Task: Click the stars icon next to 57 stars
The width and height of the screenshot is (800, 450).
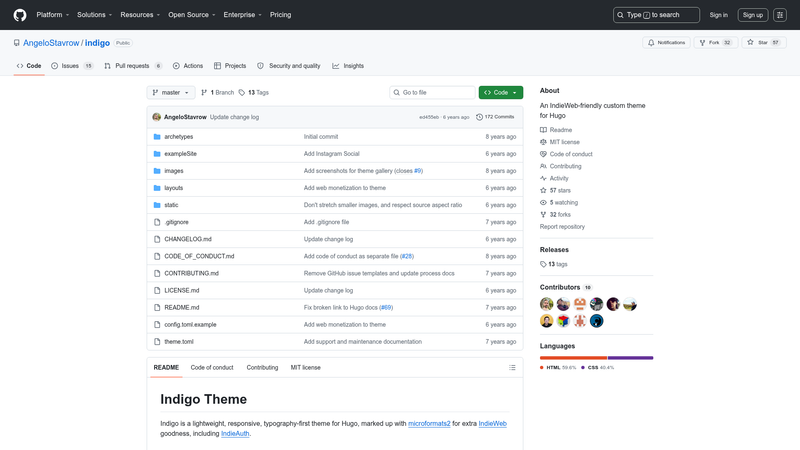Action: point(543,190)
